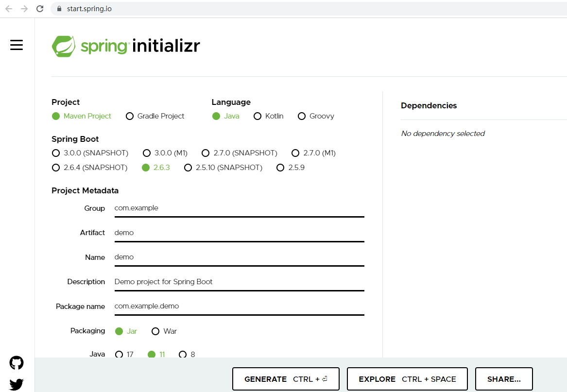This screenshot has height=392, width=567.
Task: Select Spring Boot 2.7.0 (SNAPSHOT)
Action: [240, 153]
